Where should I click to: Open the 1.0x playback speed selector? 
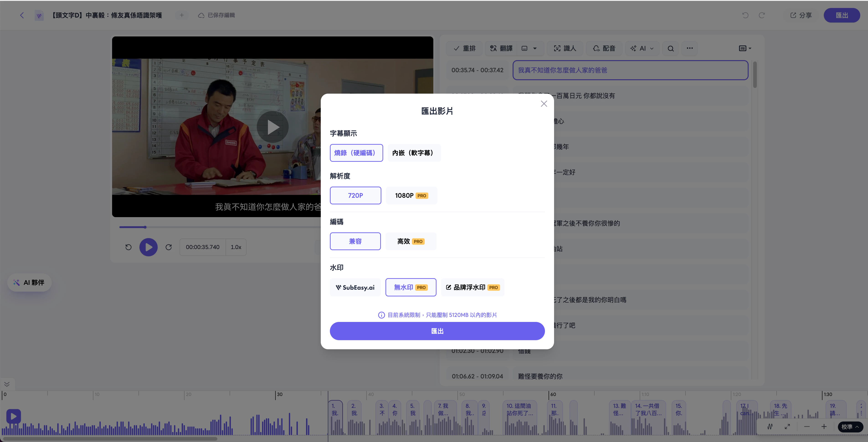(236, 247)
